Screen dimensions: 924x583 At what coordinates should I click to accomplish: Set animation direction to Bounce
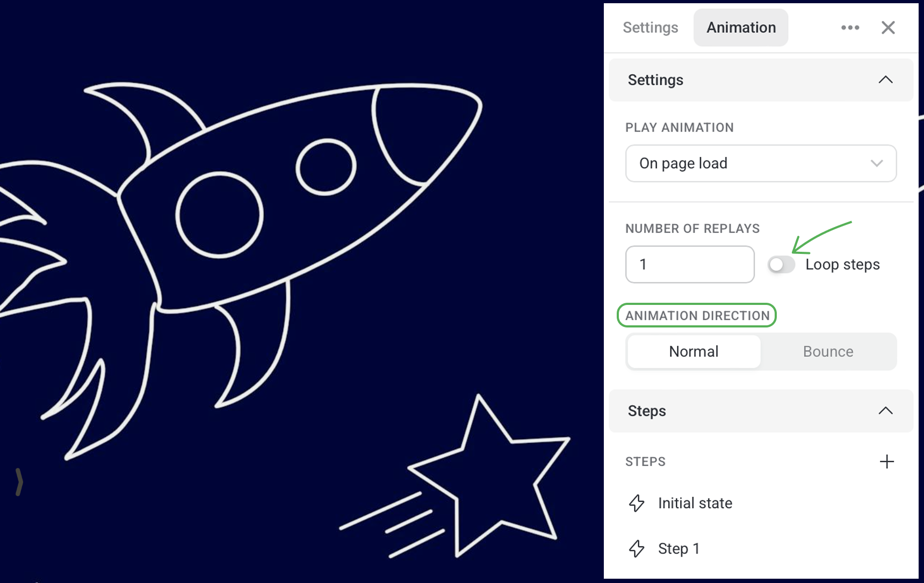(828, 352)
